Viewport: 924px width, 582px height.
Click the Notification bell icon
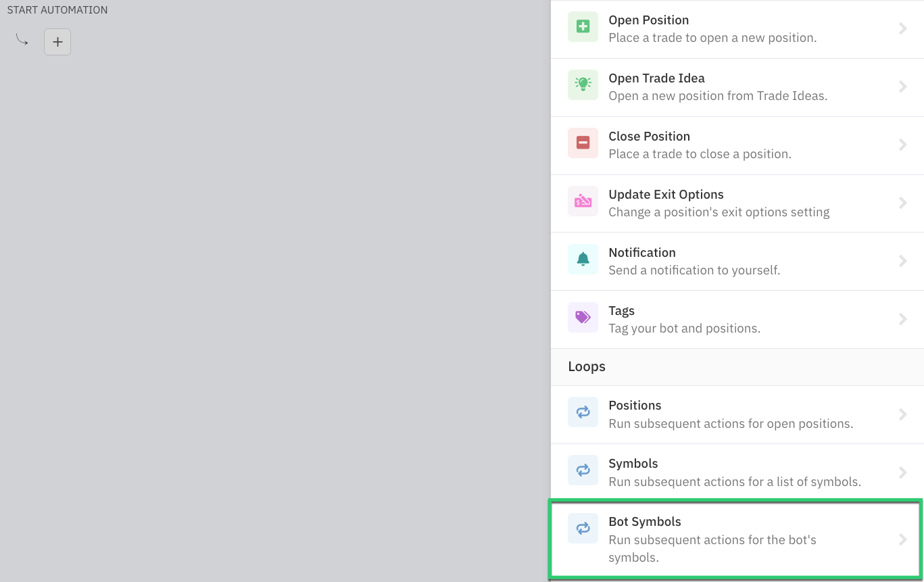point(583,259)
